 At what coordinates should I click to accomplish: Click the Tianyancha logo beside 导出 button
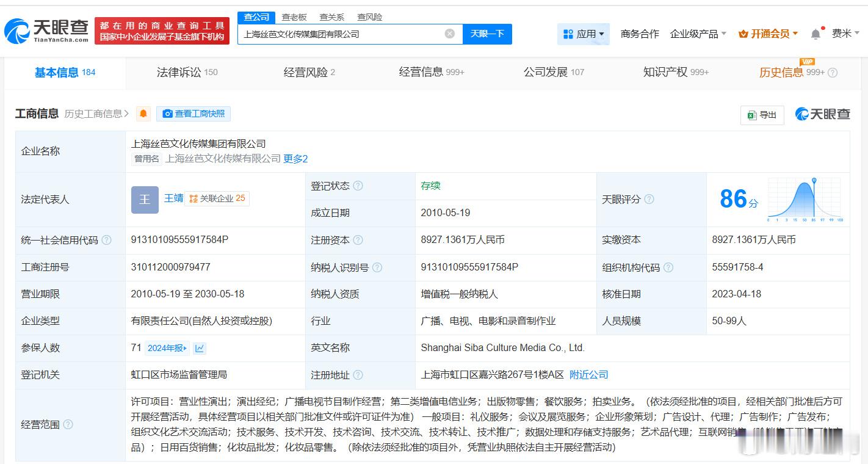click(x=822, y=114)
